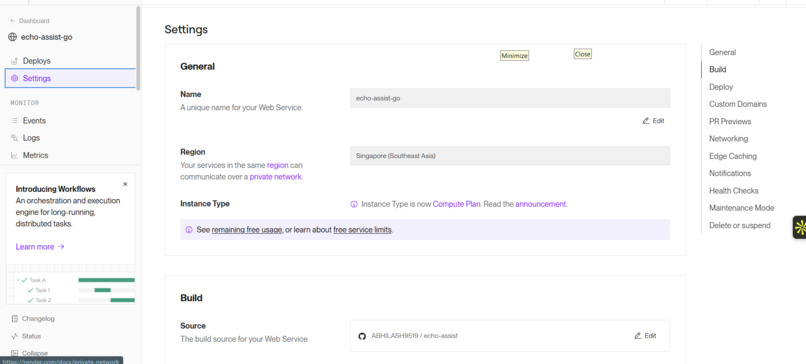The height and width of the screenshot is (364, 806).
Task: Click the Settings gear icon in sidebar
Action: (x=14, y=78)
